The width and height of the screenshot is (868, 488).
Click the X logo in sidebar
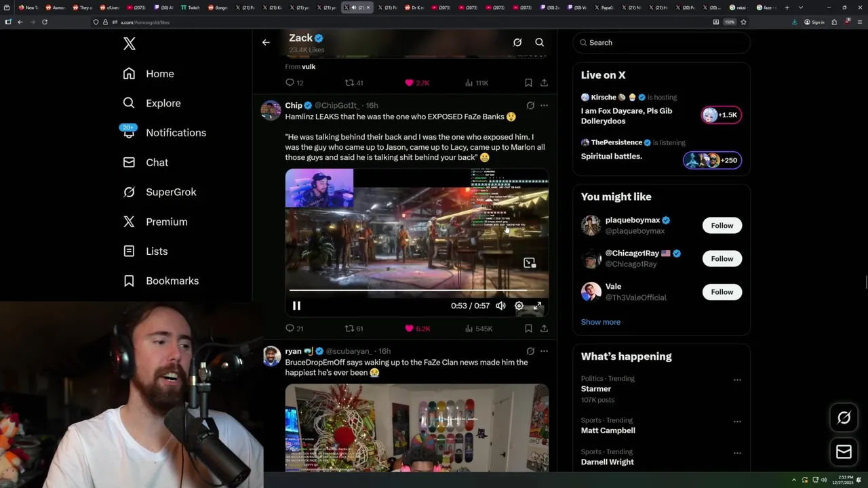tap(130, 44)
